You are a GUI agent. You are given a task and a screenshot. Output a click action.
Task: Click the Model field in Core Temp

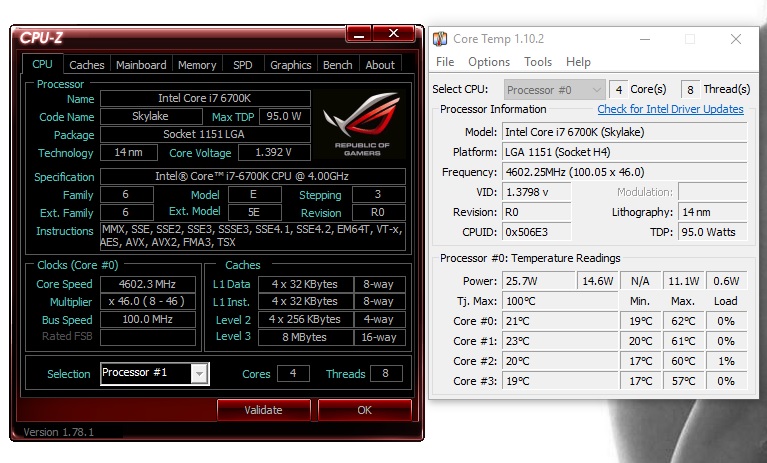click(x=625, y=132)
